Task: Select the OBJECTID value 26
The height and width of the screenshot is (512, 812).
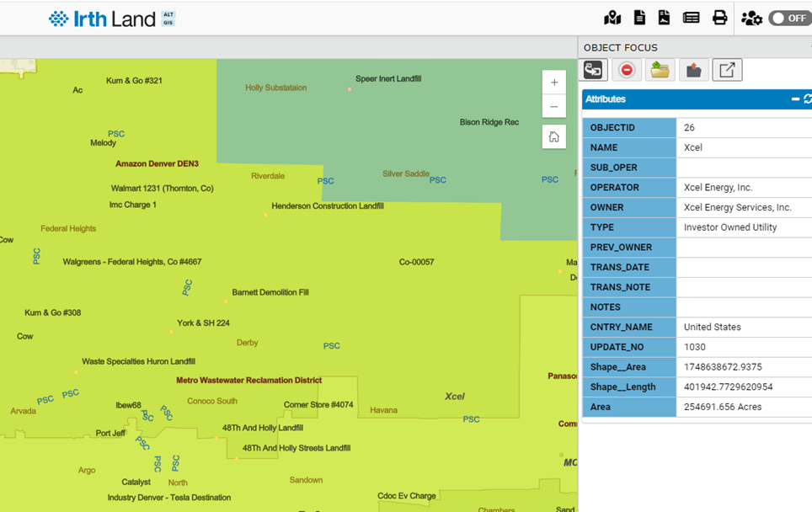Action: tap(689, 127)
